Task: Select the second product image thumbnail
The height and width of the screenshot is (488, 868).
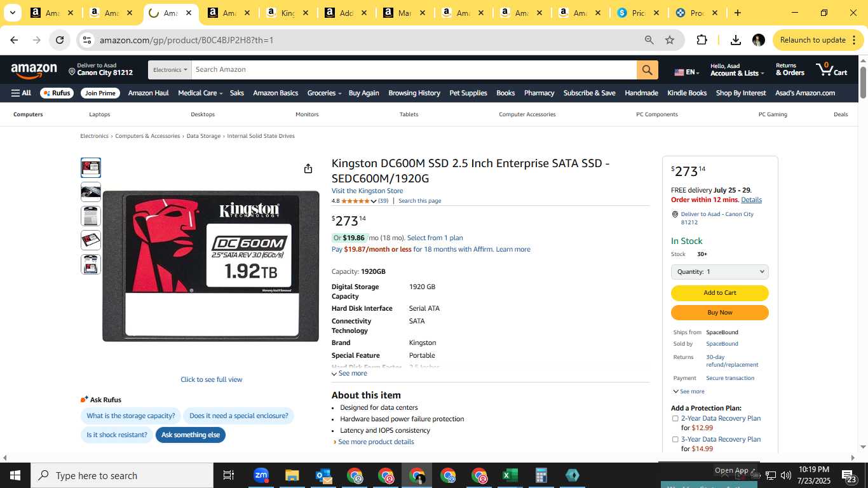Action: 91,192
